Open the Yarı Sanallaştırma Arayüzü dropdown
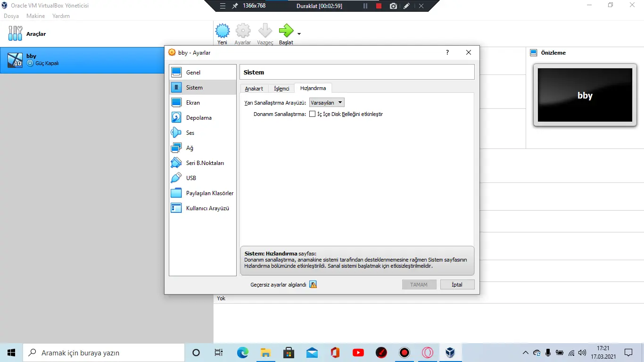This screenshot has height=362, width=644. pyautogui.click(x=327, y=103)
